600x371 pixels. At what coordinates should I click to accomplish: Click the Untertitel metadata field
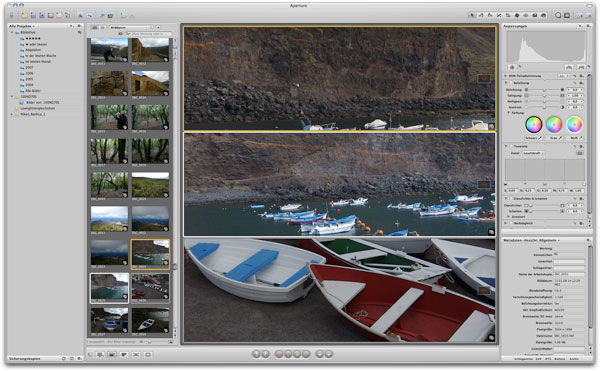click(569, 262)
